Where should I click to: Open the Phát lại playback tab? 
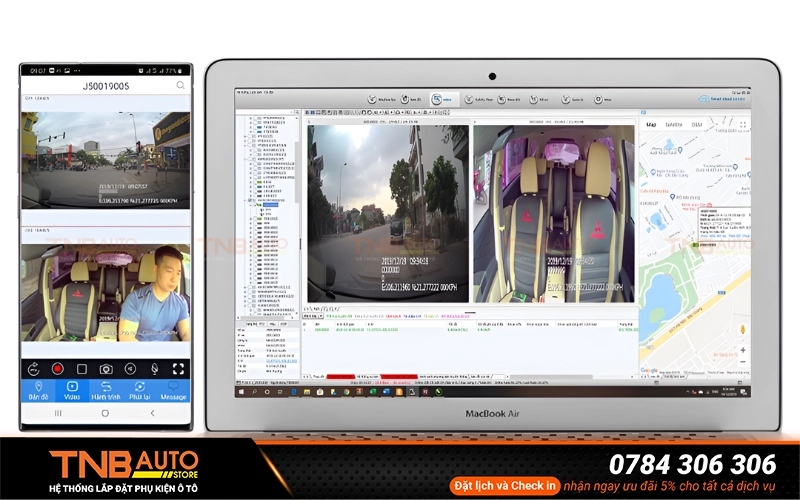click(140, 390)
